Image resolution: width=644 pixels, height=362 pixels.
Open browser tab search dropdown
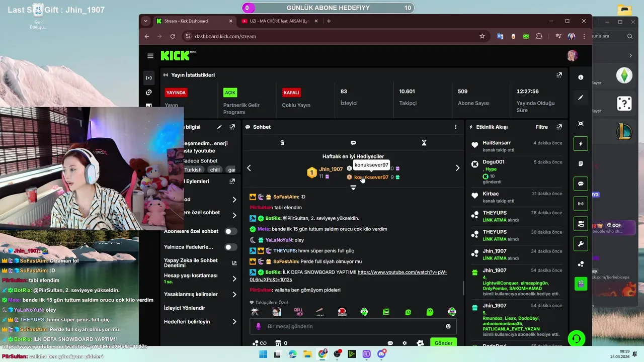pyautogui.click(x=145, y=21)
